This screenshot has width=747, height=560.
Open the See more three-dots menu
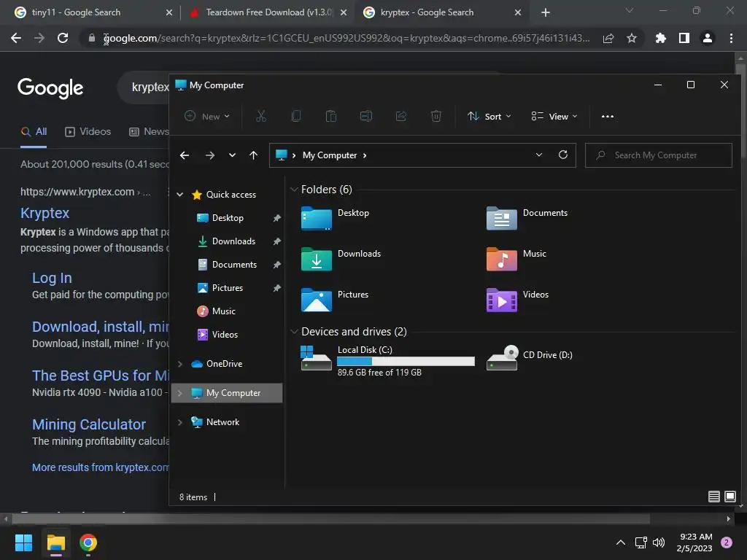pyautogui.click(x=608, y=116)
